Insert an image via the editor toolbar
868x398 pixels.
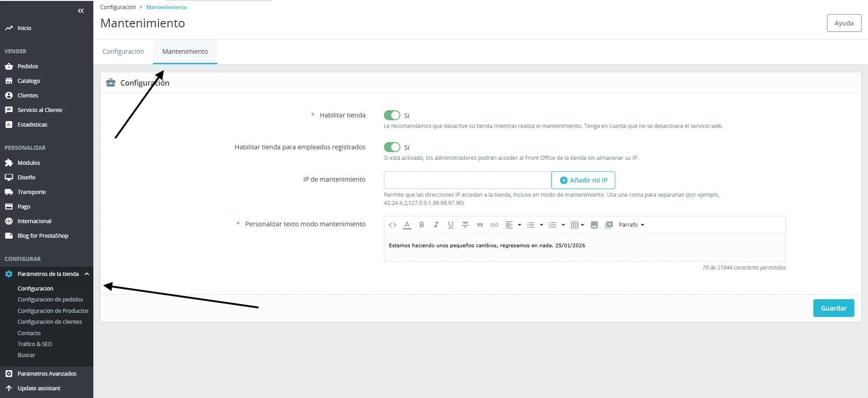[594, 225]
